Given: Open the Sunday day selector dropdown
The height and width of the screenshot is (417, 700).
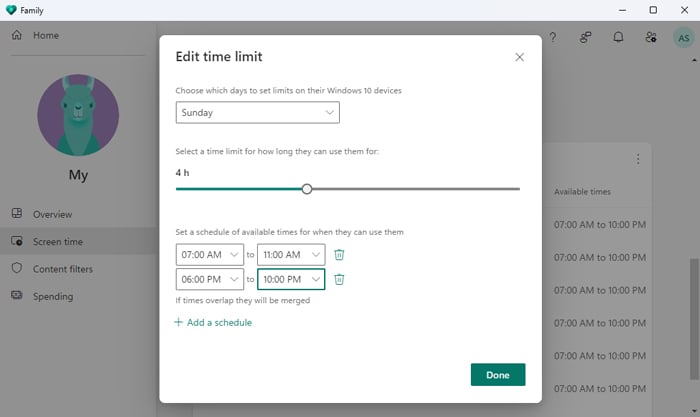Looking at the screenshot, I should point(258,113).
